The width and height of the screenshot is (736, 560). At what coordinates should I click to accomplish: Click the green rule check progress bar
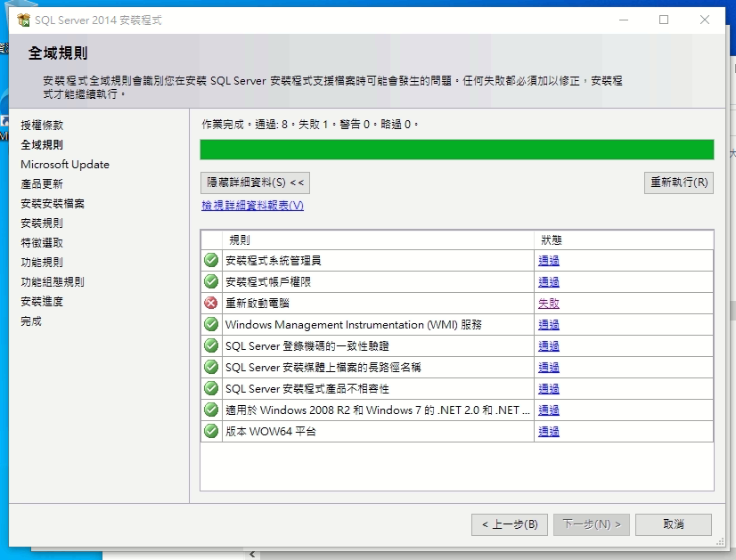point(457,150)
